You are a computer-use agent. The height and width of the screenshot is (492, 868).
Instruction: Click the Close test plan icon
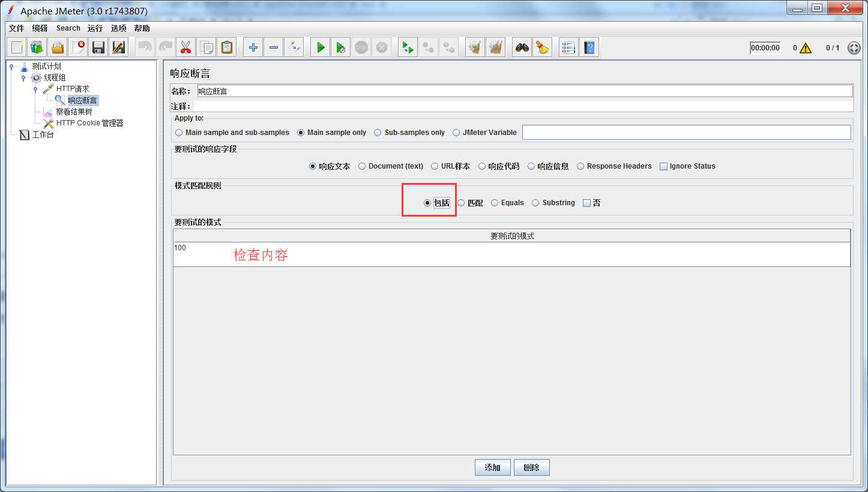[78, 47]
